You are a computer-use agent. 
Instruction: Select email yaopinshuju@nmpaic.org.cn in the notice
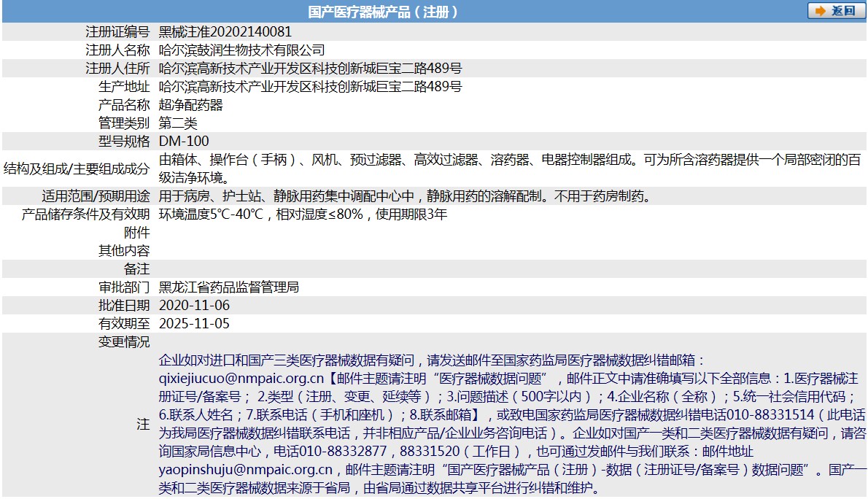click(246, 470)
